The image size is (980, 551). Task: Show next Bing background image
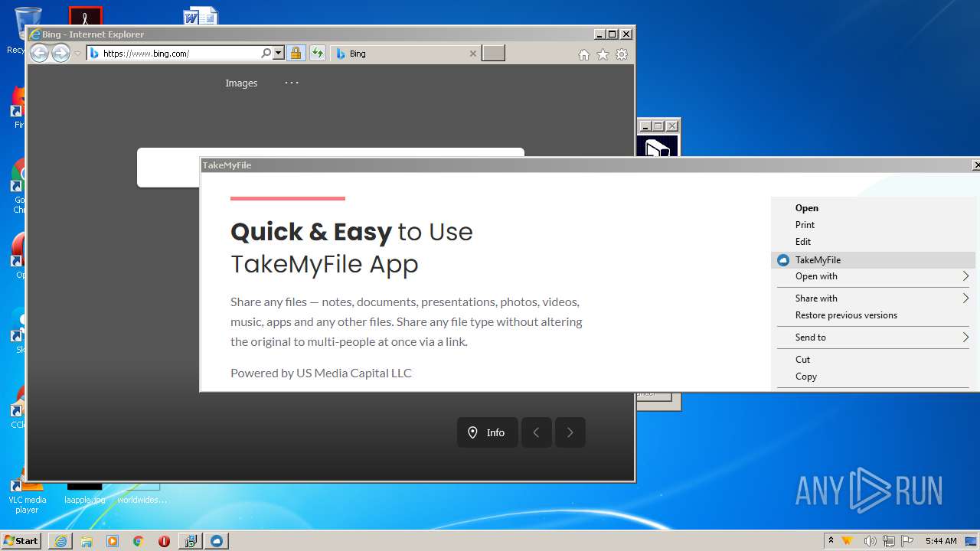click(570, 432)
